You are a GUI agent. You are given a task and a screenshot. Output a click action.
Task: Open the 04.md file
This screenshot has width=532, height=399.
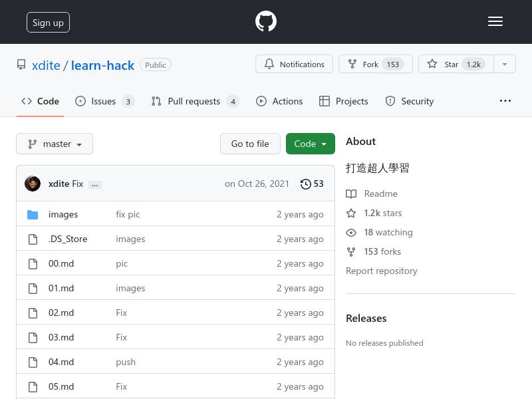[61, 362]
